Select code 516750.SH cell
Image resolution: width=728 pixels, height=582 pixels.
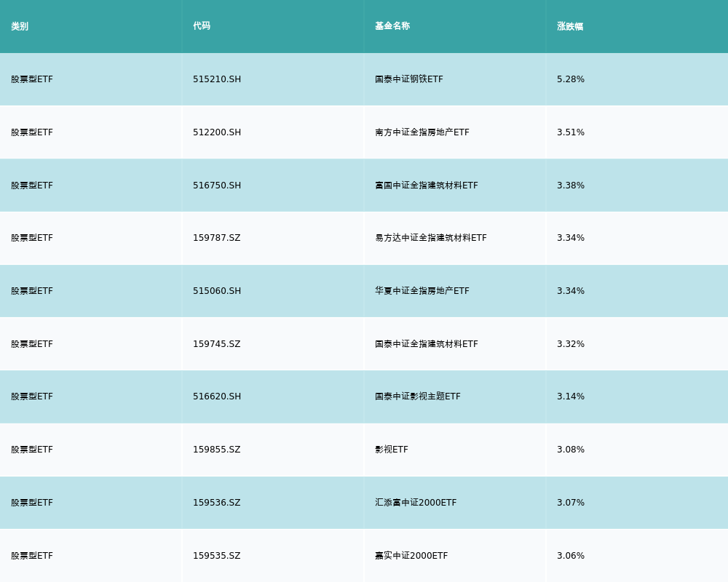click(x=217, y=186)
